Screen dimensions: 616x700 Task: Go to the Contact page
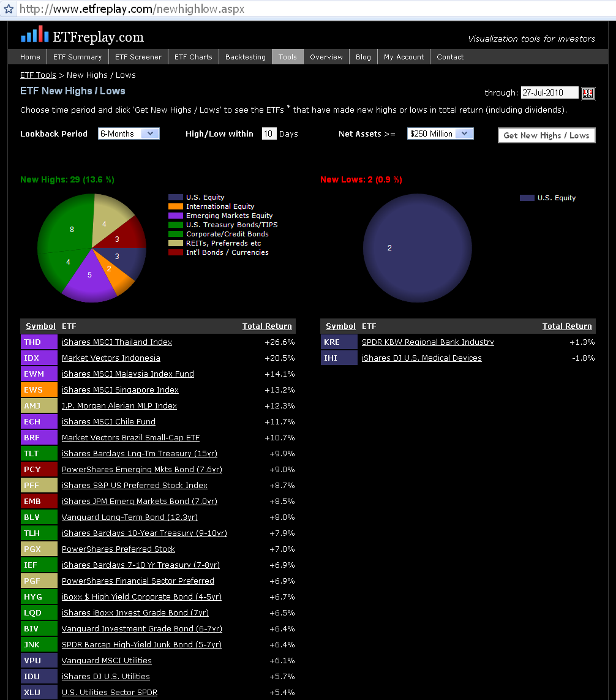click(x=450, y=57)
